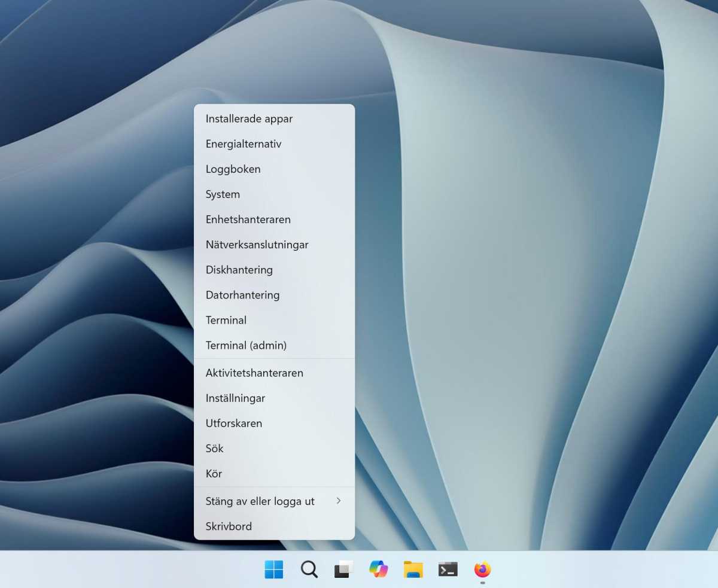Viewport: 718px width, 588px height.
Task: Open Task View from the taskbar
Action: pyautogui.click(x=343, y=569)
